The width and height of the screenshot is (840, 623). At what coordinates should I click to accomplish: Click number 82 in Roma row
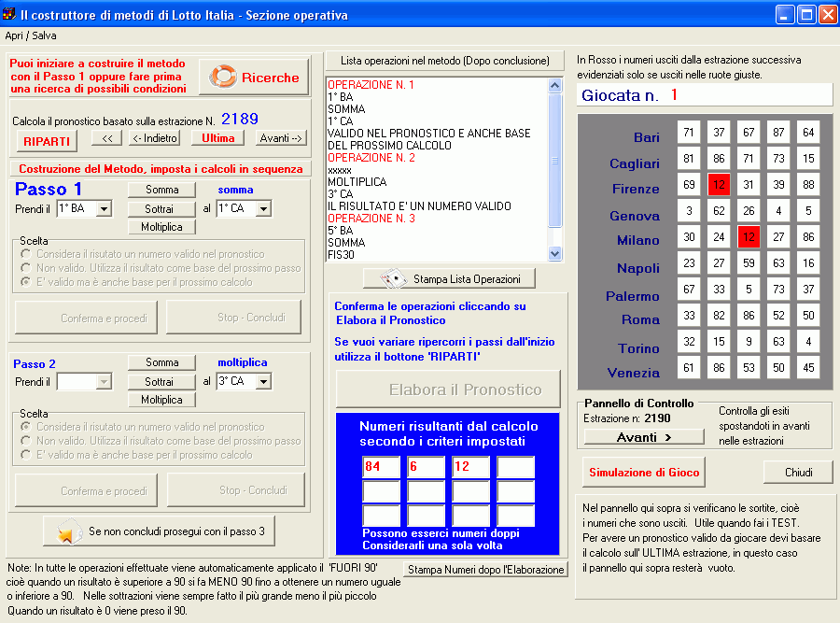point(719,316)
